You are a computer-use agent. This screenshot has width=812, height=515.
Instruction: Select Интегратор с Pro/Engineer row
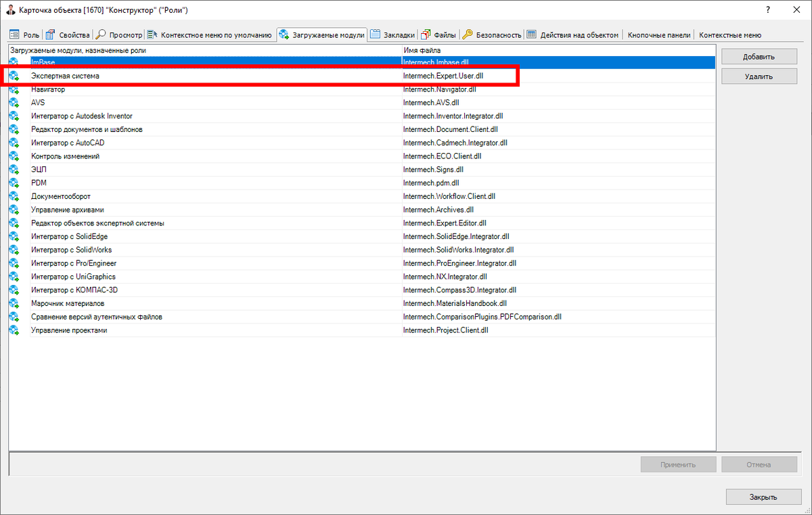point(362,263)
